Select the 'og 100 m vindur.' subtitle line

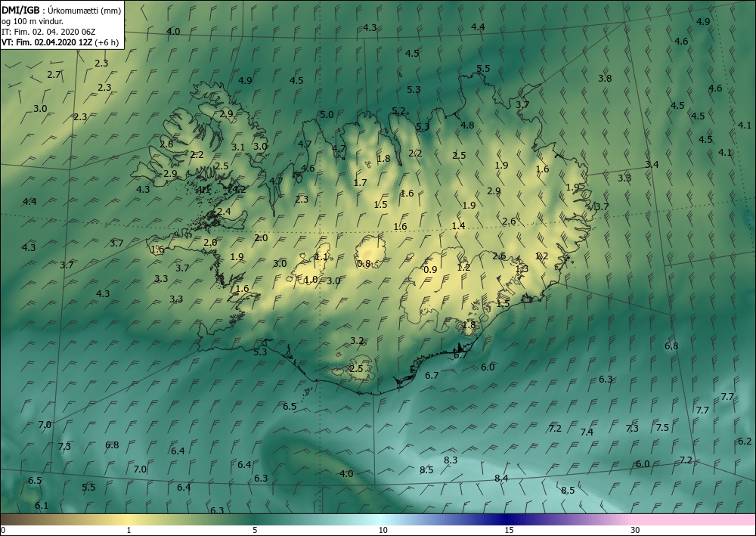click(x=33, y=21)
